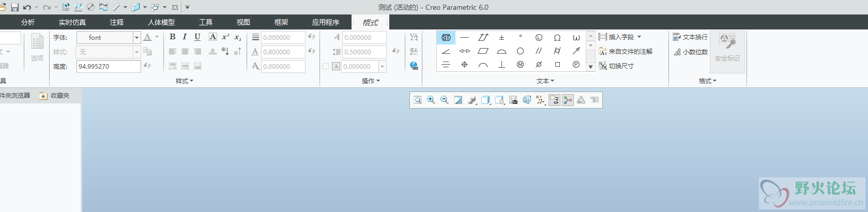868x212 pixels.
Task: Center-align the text
Action: (185, 51)
